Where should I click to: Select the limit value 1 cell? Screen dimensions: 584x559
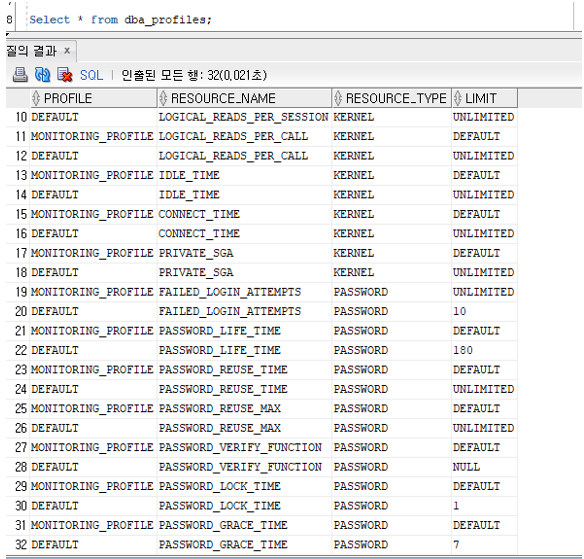pos(485,506)
